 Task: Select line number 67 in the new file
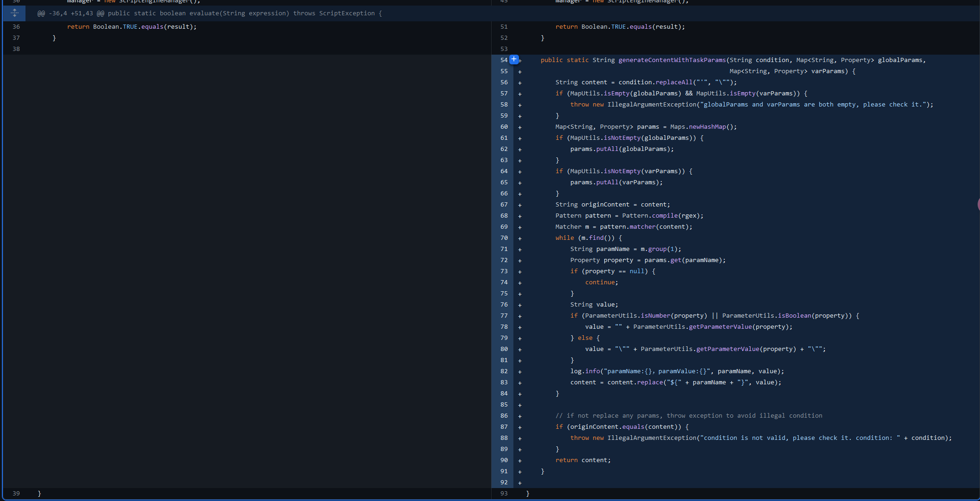coord(504,205)
